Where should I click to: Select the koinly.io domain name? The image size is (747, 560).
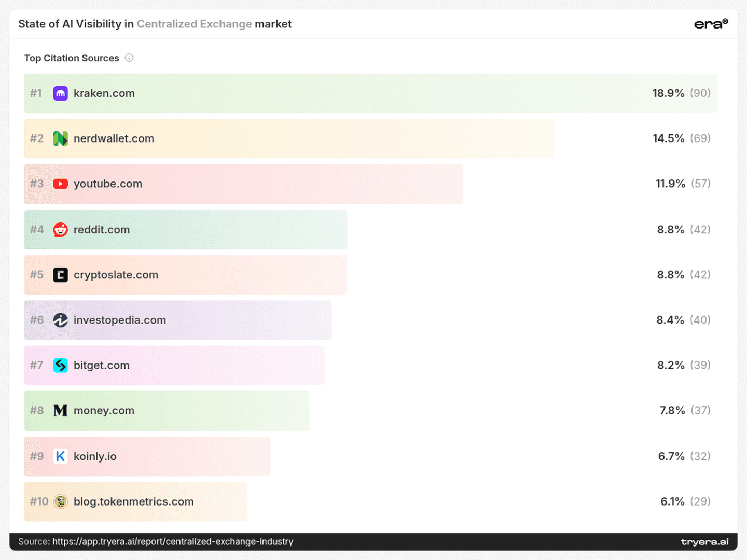(95, 456)
